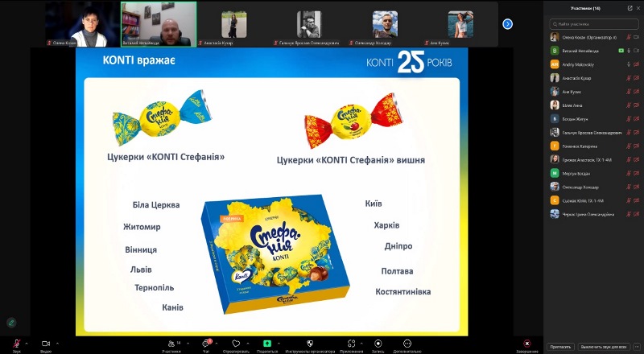Screen dimensions: 644x354
Task: Open Host Tools shield icon
Action: click(x=310, y=344)
